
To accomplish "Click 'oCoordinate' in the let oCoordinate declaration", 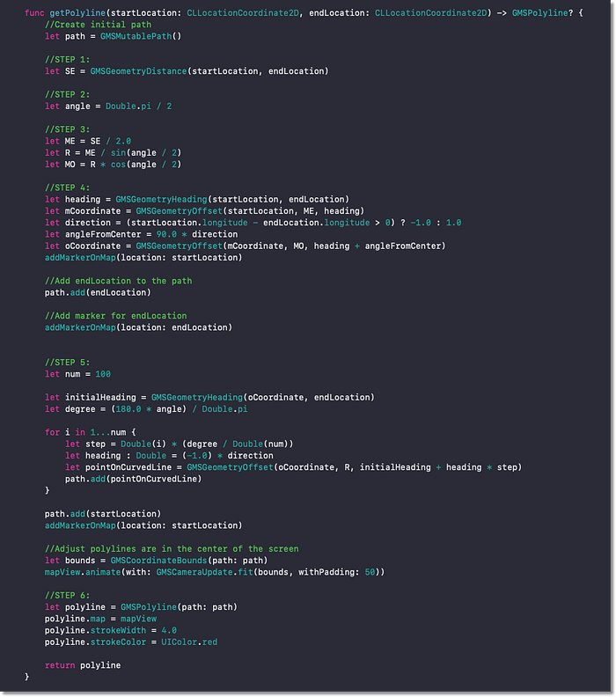I will click(92, 246).
